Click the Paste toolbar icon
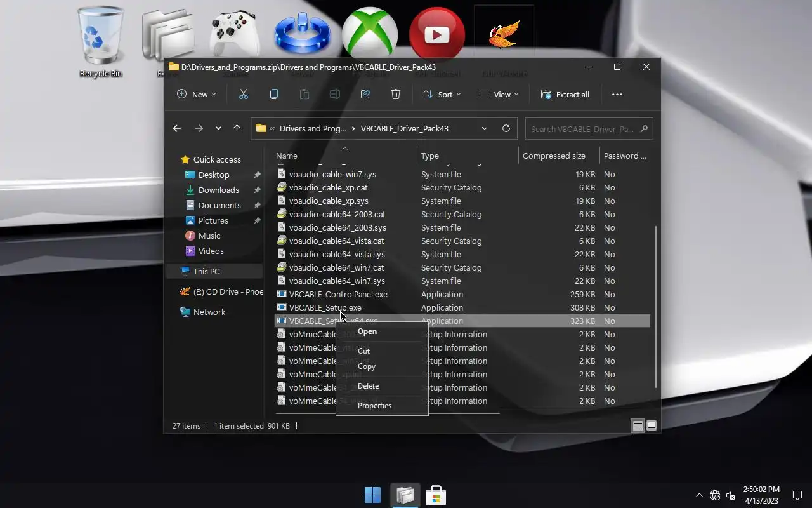Viewport: 812px width, 508px height. click(x=304, y=94)
